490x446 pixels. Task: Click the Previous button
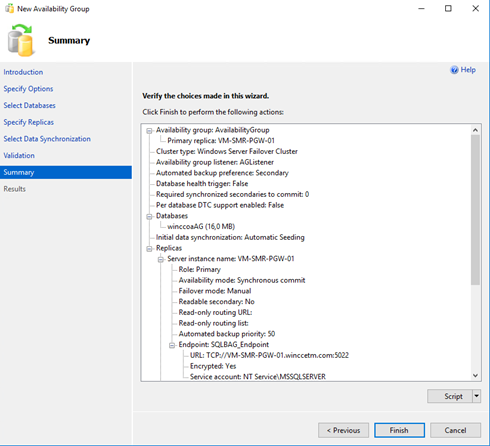[x=343, y=430]
